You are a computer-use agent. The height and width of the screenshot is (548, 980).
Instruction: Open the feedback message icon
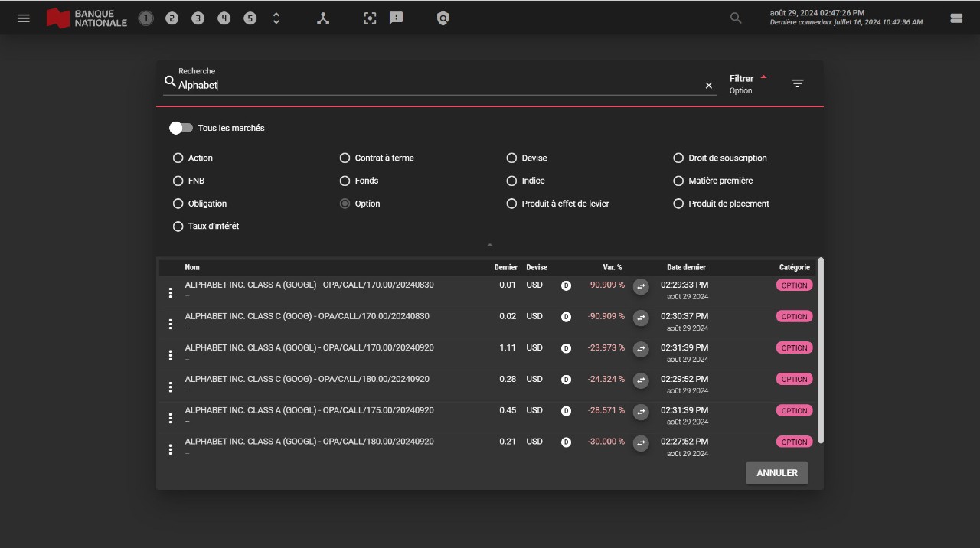click(x=396, y=18)
